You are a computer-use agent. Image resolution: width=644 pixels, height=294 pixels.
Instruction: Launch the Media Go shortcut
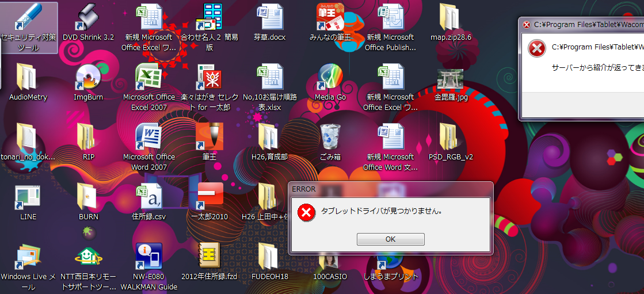click(x=330, y=82)
